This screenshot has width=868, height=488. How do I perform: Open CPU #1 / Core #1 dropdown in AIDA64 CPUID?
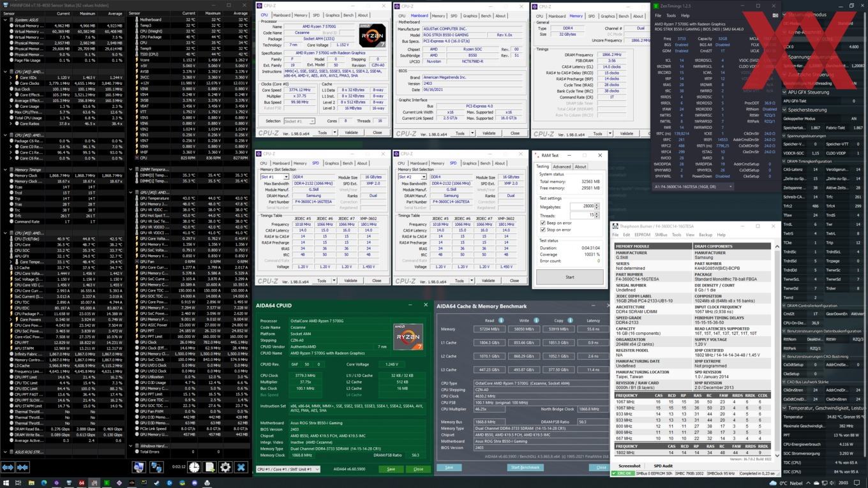(288, 469)
